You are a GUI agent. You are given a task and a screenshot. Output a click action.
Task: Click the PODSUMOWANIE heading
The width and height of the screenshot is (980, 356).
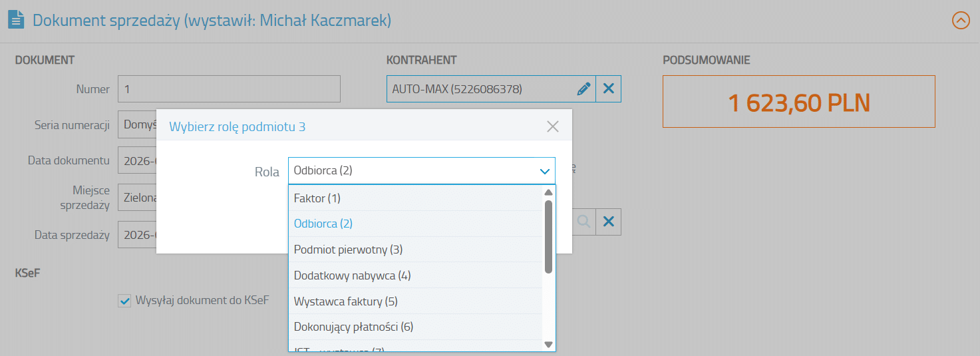[x=707, y=60]
